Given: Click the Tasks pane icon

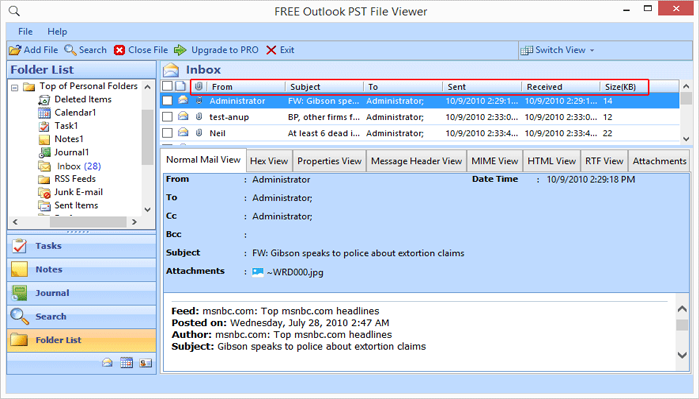Looking at the screenshot, I should tap(19, 246).
